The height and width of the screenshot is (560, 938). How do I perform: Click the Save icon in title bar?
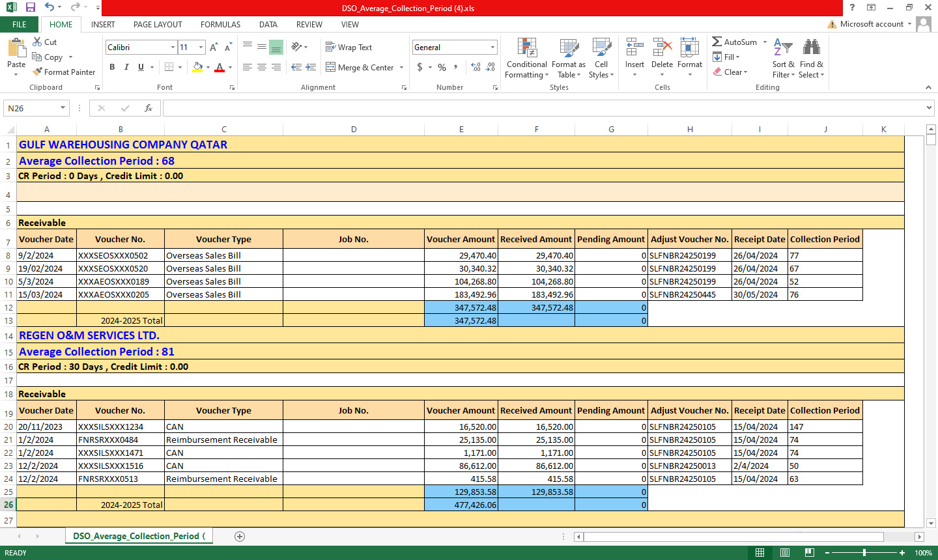(x=30, y=8)
